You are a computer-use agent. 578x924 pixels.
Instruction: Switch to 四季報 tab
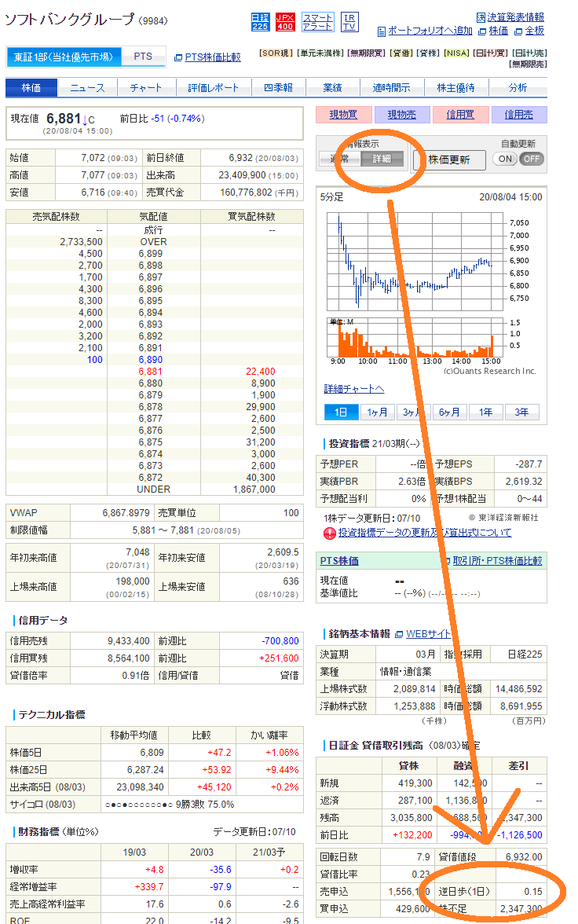tap(278, 88)
